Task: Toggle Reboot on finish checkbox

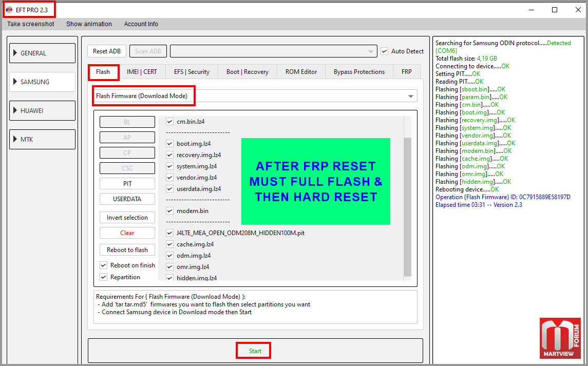Action: click(x=104, y=265)
